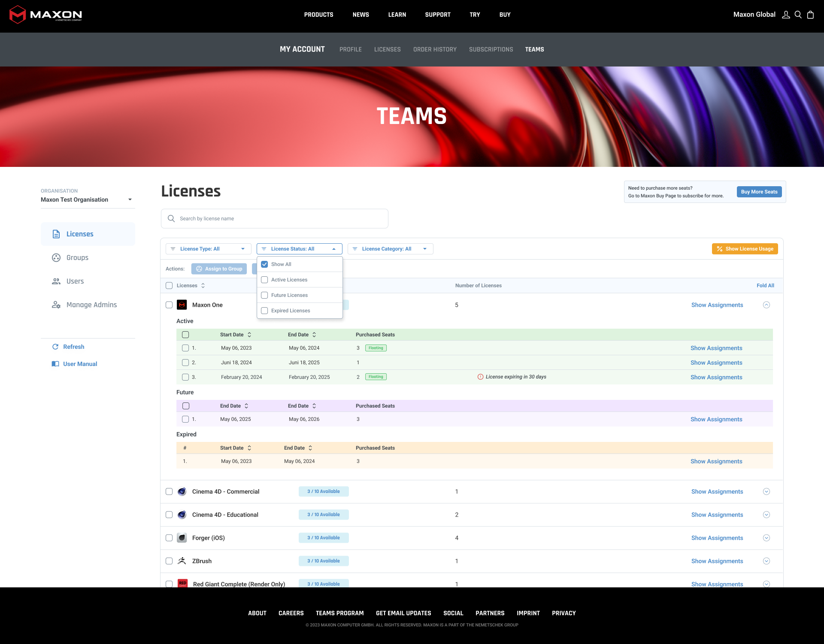
Task: Uncheck the Show All status checkbox
Action: 264,264
